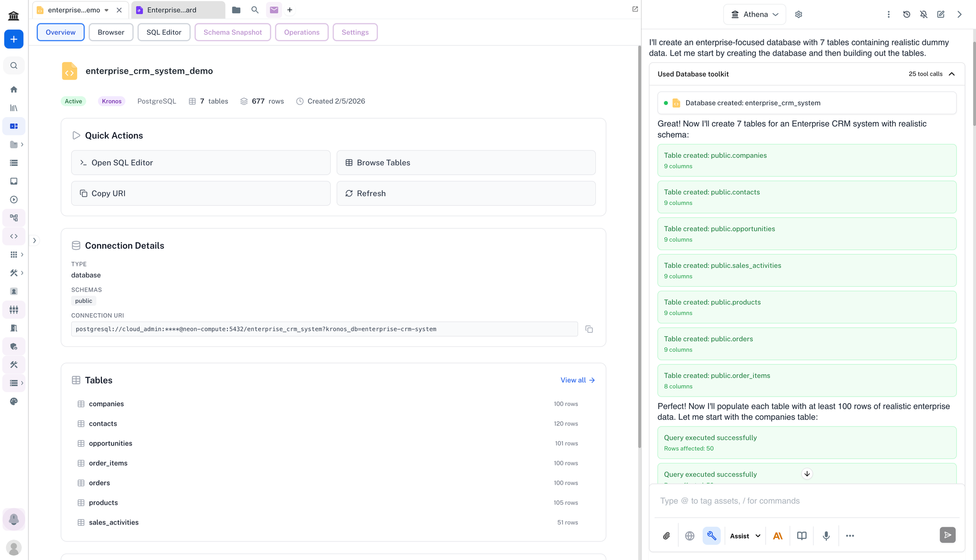Open the Athena agent dropdown
Viewport: 976px width, 560px height.
pos(754,15)
